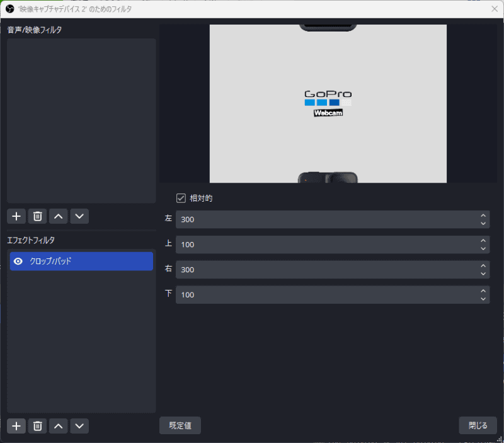Select the クロップ/パッド filter row
504x443 pixels.
[81, 261]
